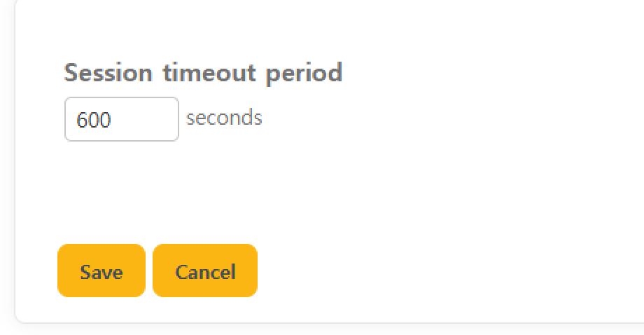
Task: Click the word "seconds" beside the input
Action: (x=224, y=118)
